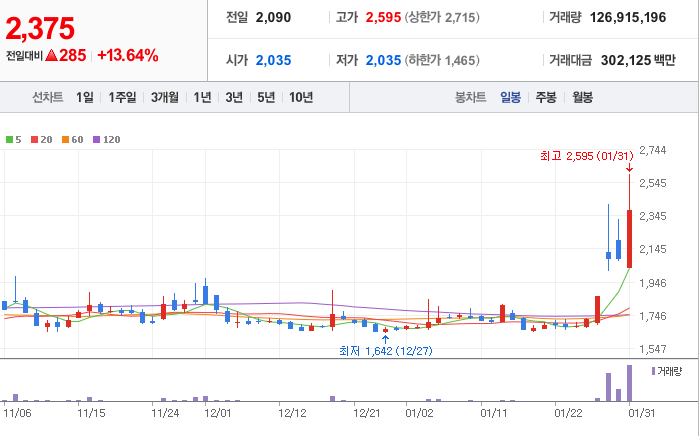This screenshot has width=700, height=436.
Task: Click the 봉차트 label
Action: click(470, 97)
